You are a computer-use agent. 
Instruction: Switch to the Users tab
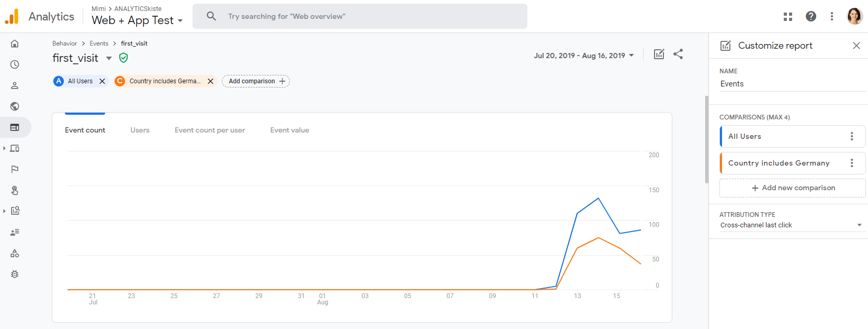(x=140, y=130)
